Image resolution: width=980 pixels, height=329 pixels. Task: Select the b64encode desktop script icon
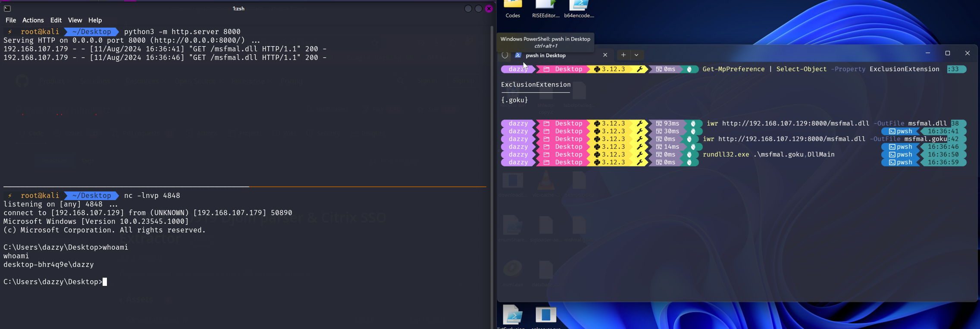click(x=579, y=9)
